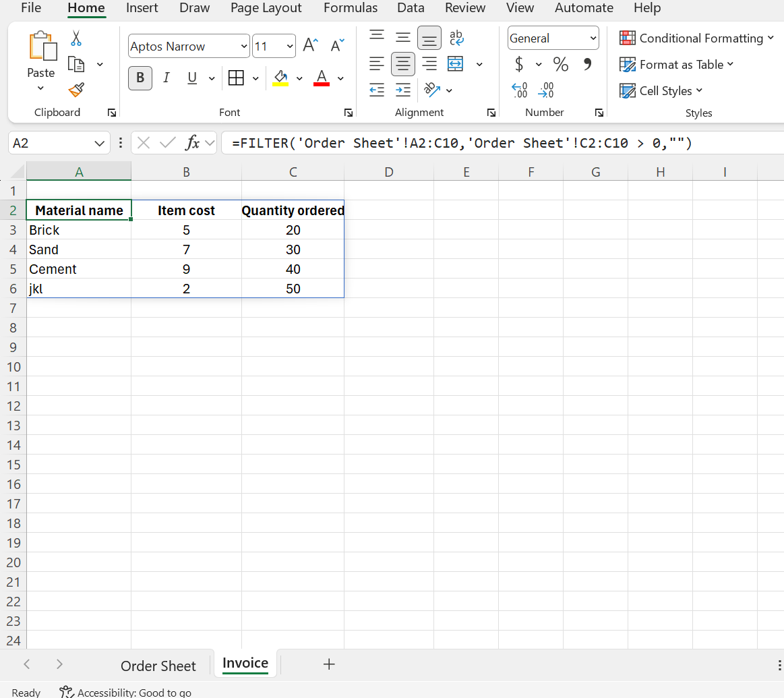Open Format as Table menu
Viewport: 784px width, 698px height.
(677, 65)
